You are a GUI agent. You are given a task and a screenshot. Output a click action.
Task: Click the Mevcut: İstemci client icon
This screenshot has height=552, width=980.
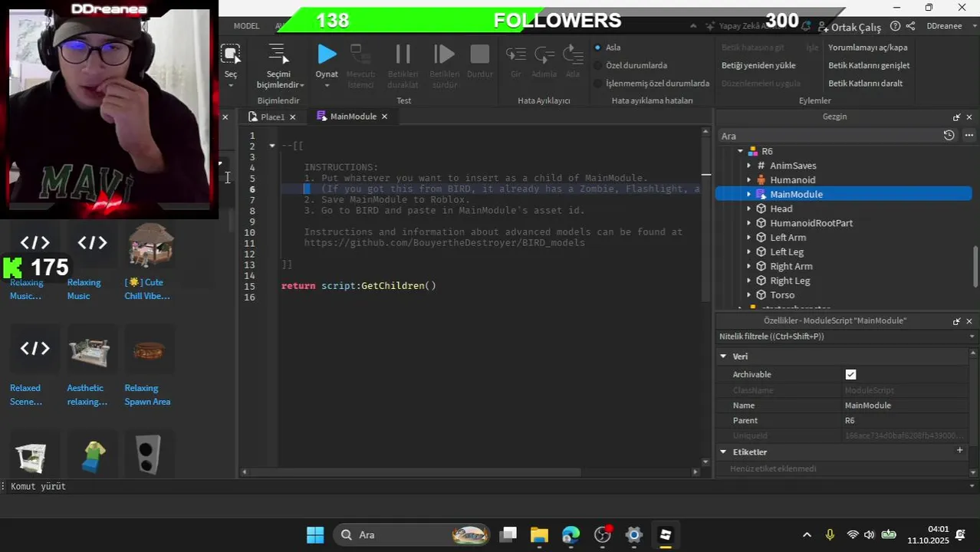[x=360, y=54]
